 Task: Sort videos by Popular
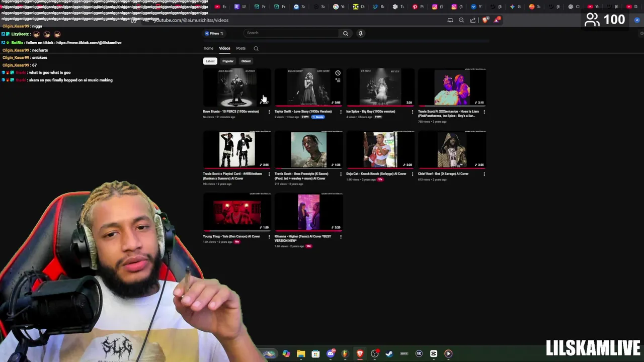[x=228, y=61]
